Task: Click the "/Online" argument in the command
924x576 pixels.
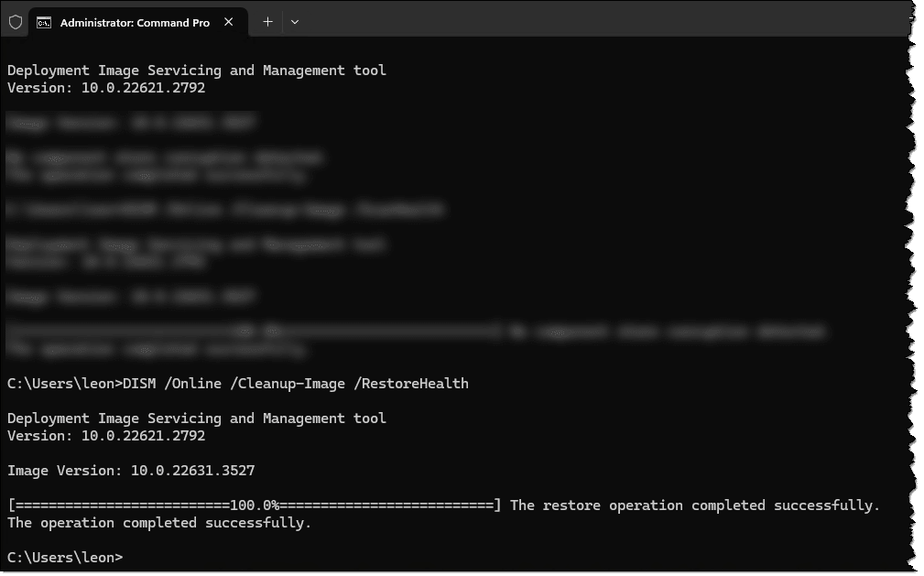Action: [193, 384]
